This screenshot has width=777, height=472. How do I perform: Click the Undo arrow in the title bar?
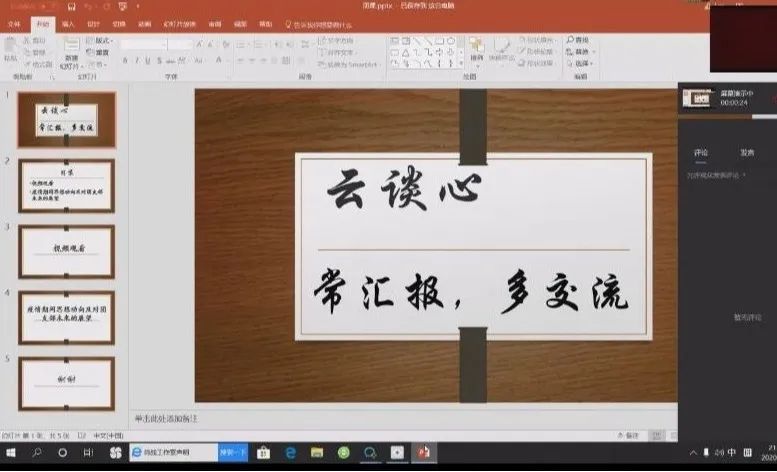click(x=87, y=6)
